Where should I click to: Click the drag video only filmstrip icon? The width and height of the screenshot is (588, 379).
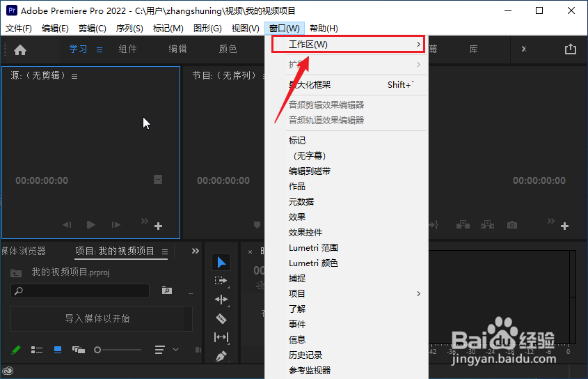(158, 180)
